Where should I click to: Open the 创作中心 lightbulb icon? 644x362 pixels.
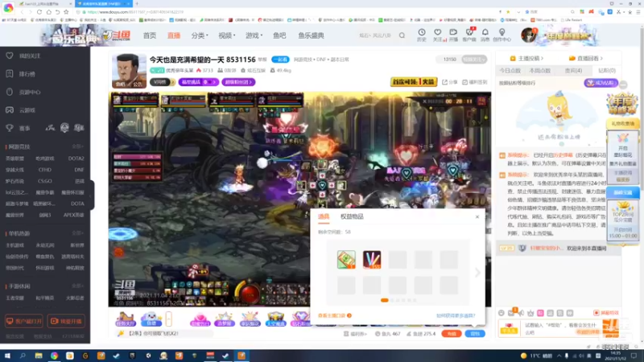502,32
